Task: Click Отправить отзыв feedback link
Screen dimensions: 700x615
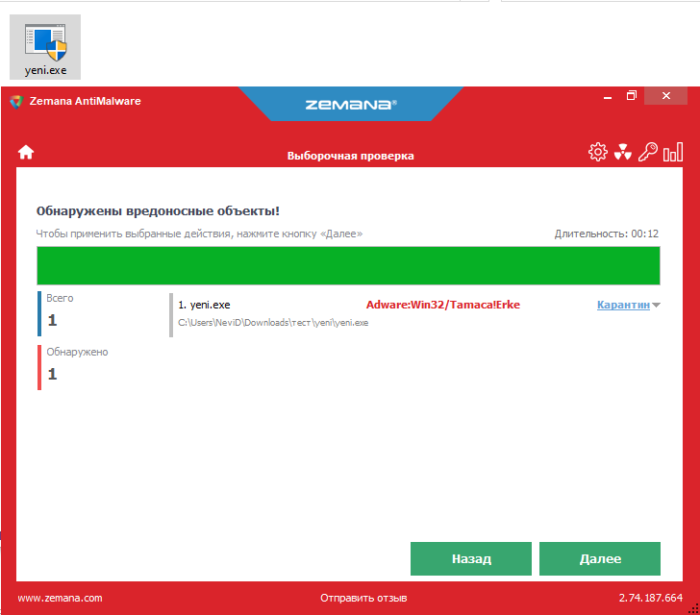Action: pyautogui.click(x=363, y=598)
